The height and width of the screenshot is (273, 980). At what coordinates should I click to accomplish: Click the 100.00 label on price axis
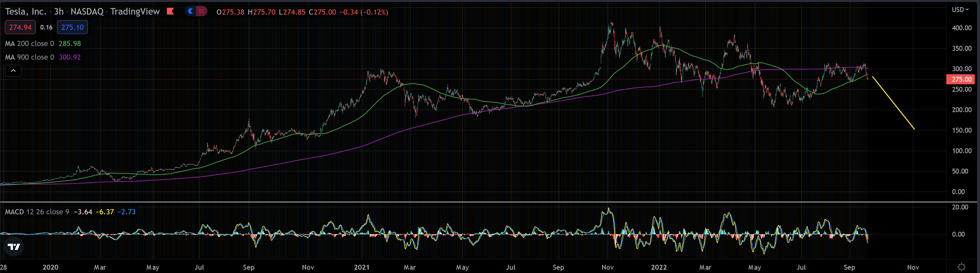[x=961, y=151]
